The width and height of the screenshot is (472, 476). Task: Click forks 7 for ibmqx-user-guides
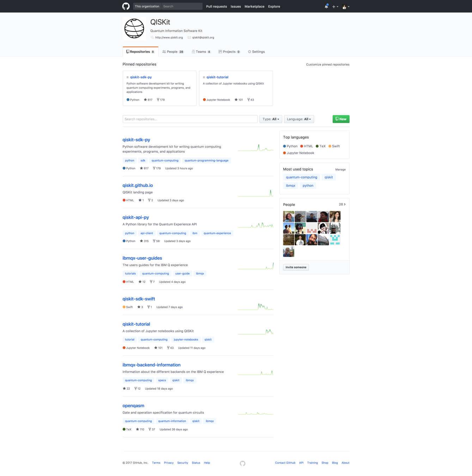(152, 282)
